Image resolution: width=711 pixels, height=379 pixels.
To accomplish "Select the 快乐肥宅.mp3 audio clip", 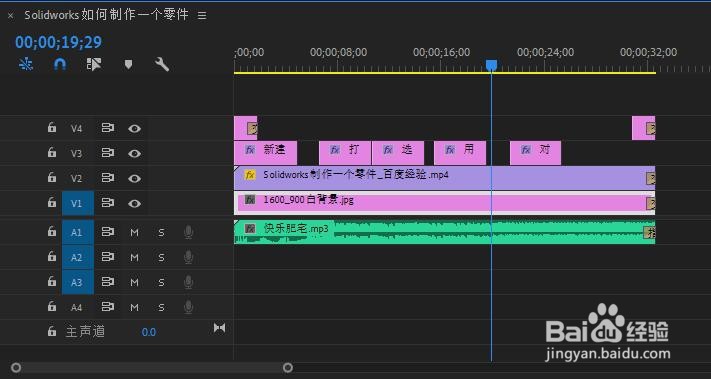I will click(x=444, y=232).
